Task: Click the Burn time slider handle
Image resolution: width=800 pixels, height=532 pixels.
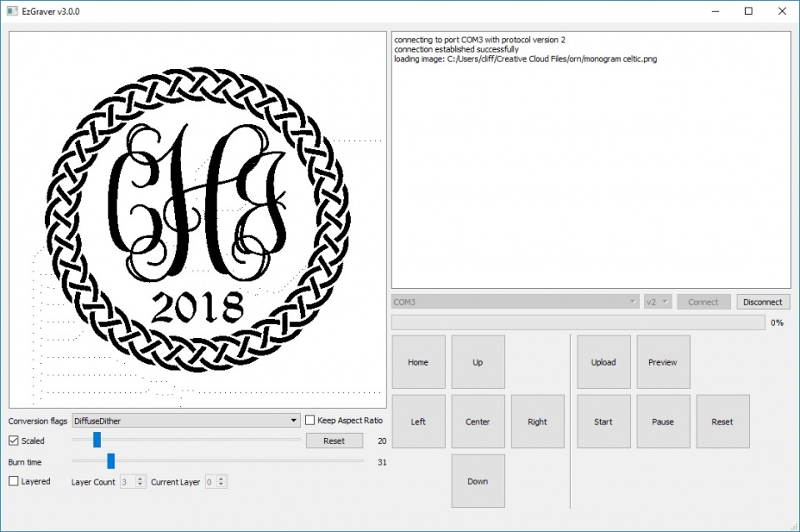Action: click(111, 461)
